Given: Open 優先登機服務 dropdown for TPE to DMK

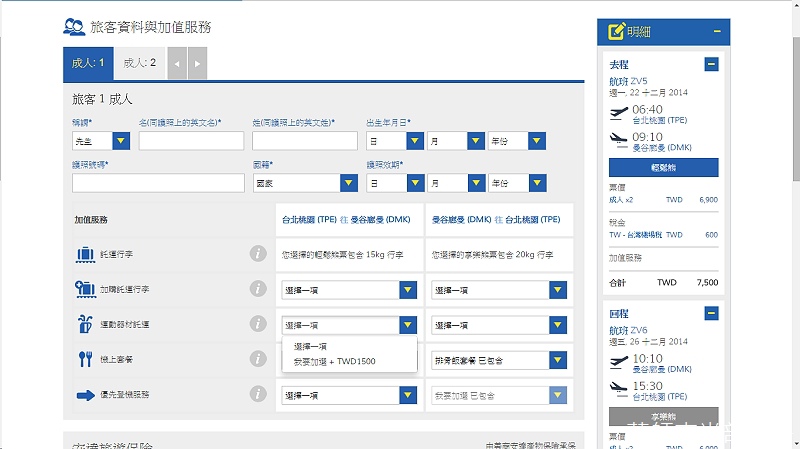Looking at the screenshot, I should [349, 395].
